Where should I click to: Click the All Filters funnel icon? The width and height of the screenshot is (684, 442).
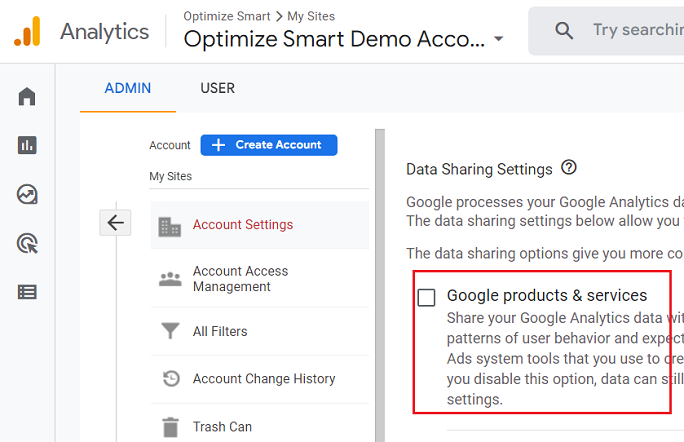point(170,331)
